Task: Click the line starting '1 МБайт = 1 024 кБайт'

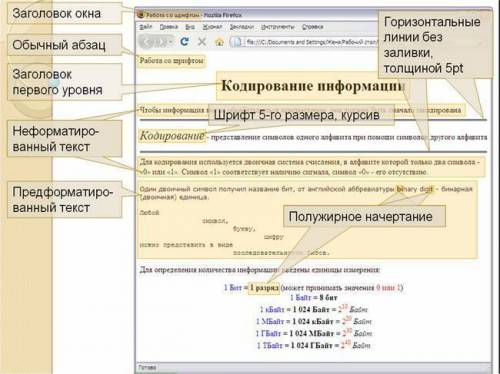Action: pyautogui.click(x=314, y=321)
